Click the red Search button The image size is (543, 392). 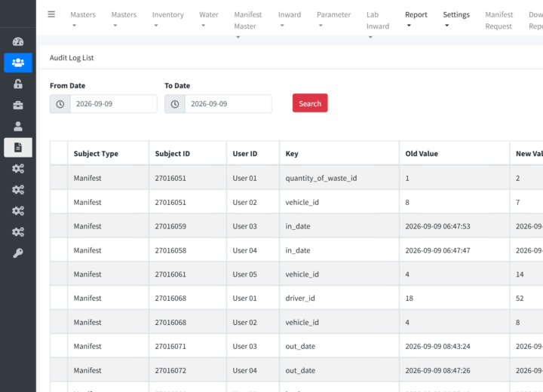click(x=310, y=103)
